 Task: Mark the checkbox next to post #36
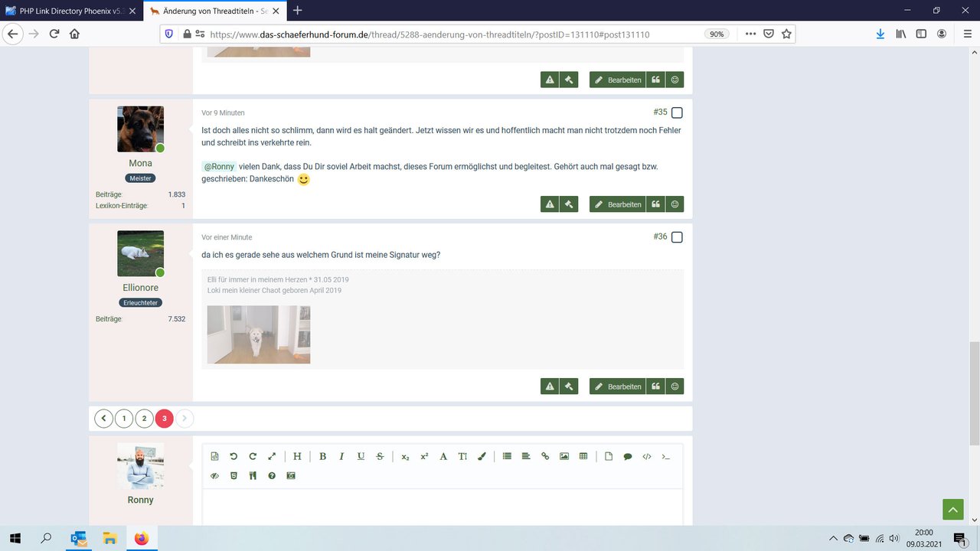[677, 237]
